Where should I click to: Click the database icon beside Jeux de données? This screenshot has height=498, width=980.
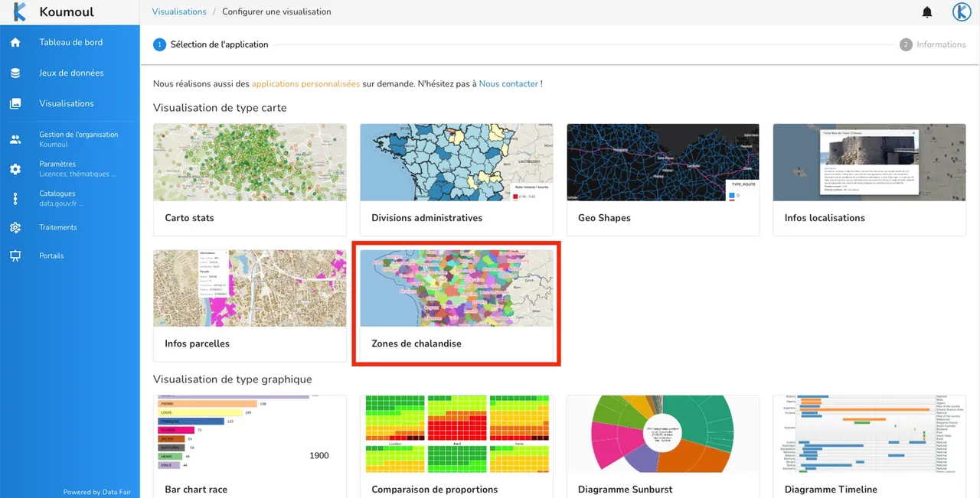pos(15,73)
